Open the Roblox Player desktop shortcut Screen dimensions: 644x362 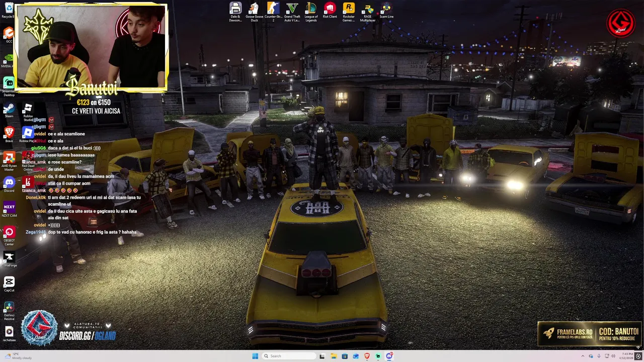click(x=28, y=134)
